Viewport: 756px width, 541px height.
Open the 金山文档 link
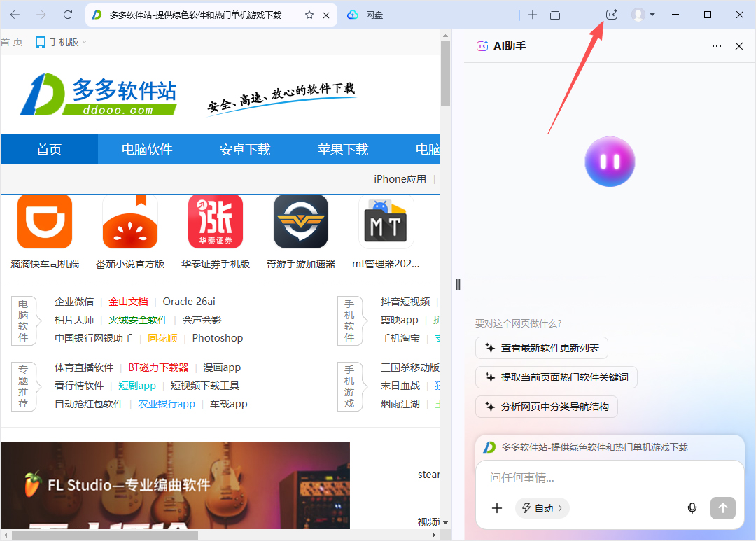(128, 302)
